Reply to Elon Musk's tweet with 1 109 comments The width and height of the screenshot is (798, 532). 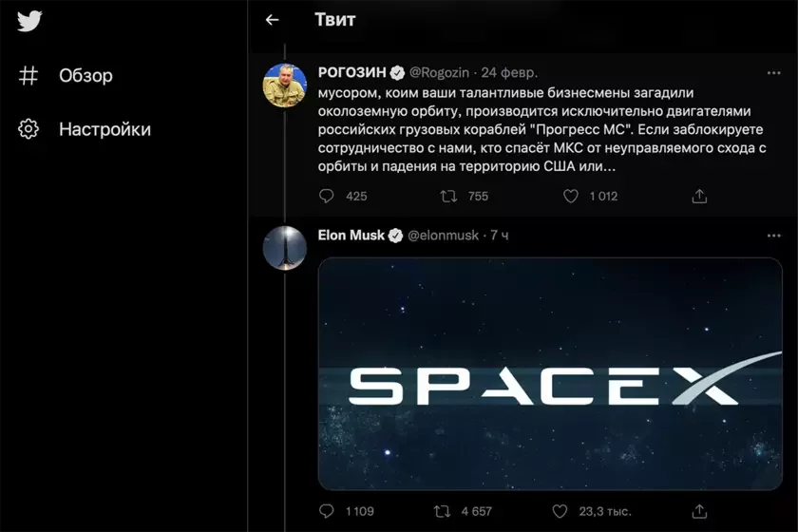(327, 511)
